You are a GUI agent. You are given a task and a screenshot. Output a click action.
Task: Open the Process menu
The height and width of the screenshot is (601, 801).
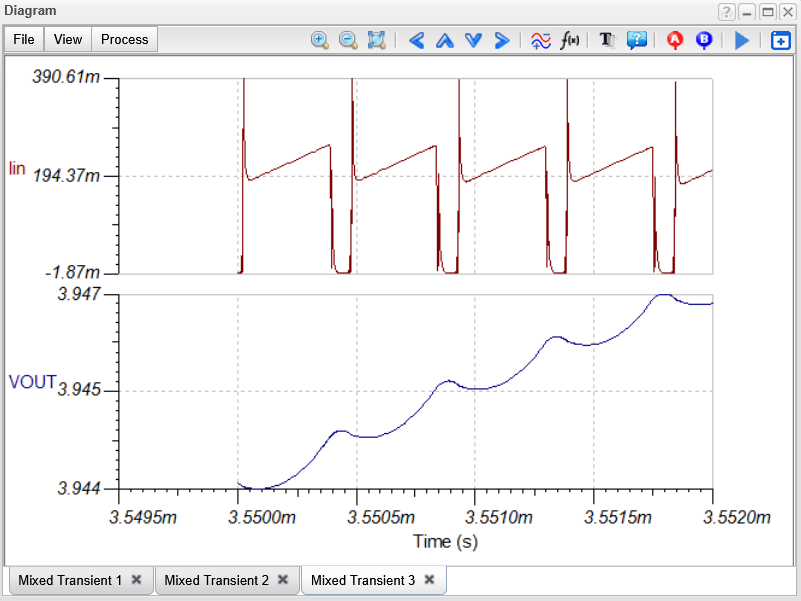click(125, 39)
